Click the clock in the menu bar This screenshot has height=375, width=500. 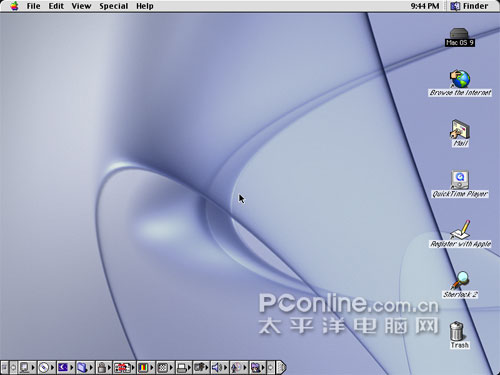[425, 6]
